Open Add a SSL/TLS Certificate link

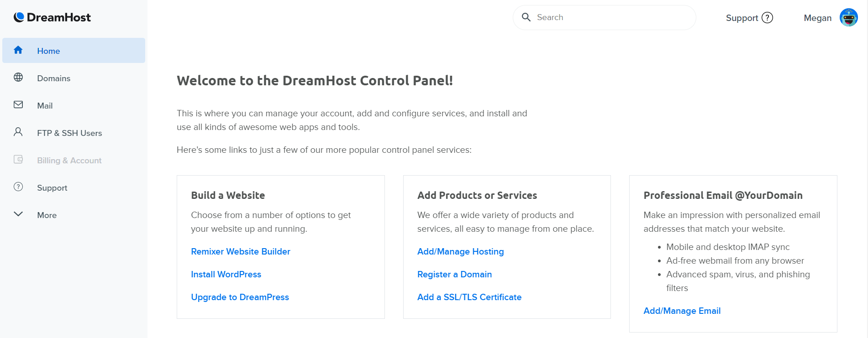(x=469, y=297)
